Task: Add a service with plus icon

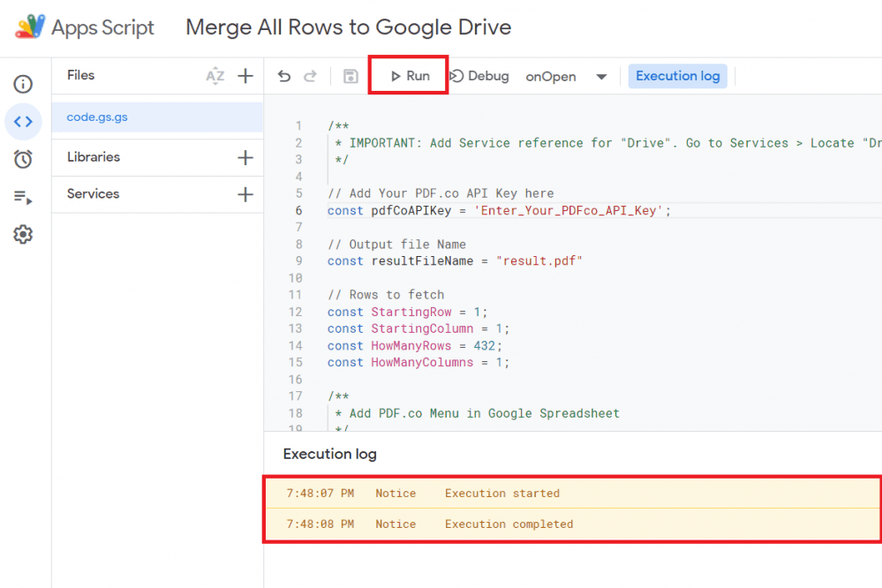Action: pyautogui.click(x=245, y=194)
